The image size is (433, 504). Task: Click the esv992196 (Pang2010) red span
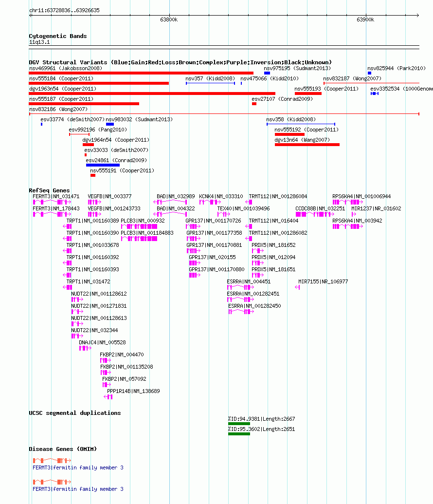point(79,134)
